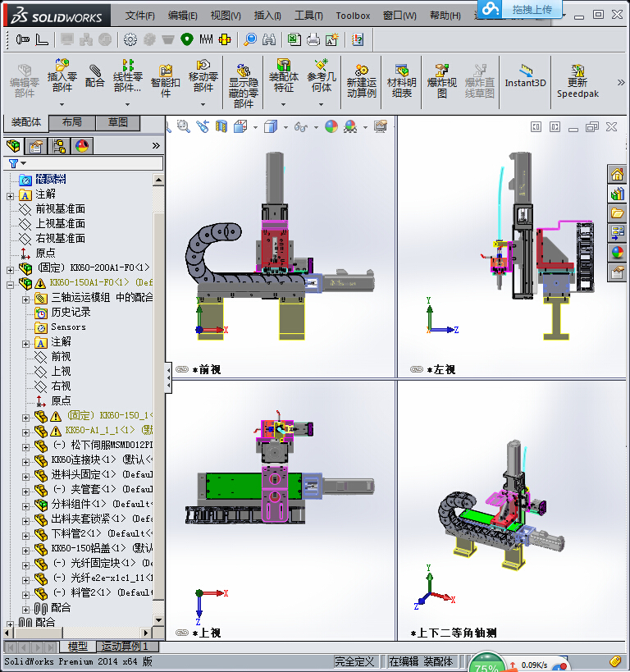This screenshot has width=630, height=672.
Task: Expand ribbon overflow chevron at right
Action: (621, 82)
